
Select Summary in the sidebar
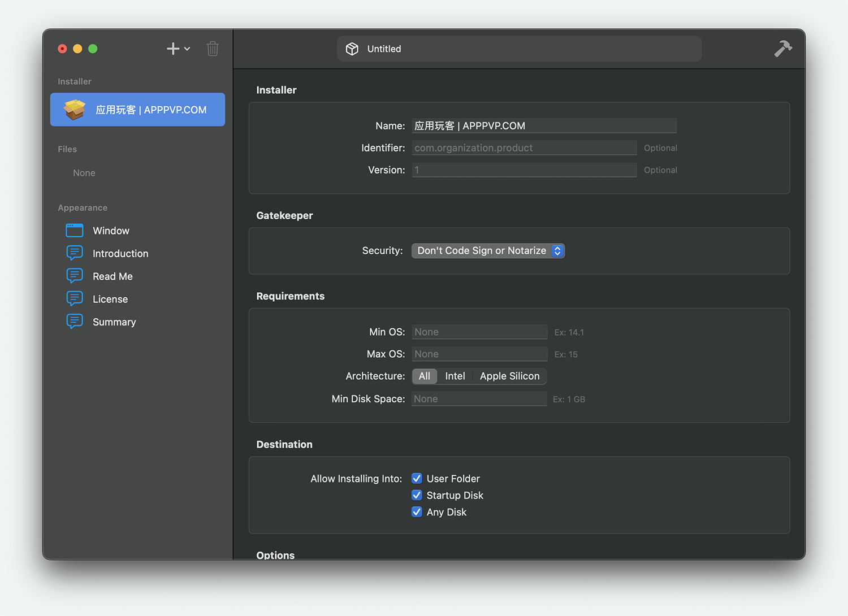tap(114, 322)
